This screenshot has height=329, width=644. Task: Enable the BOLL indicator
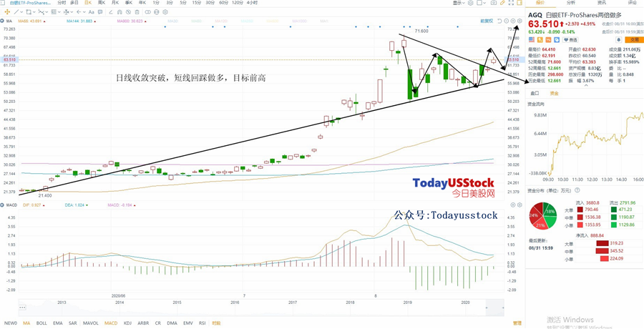point(42,323)
